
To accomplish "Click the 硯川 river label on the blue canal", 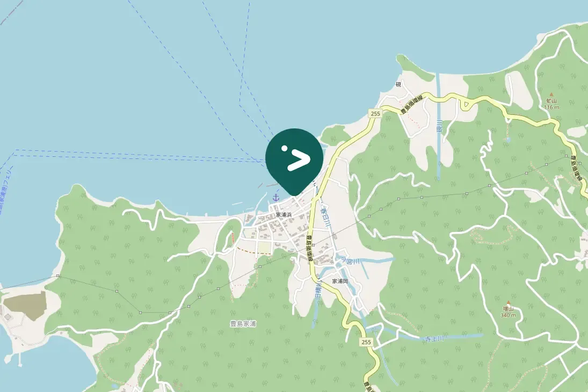I will (x=439, y=126).
